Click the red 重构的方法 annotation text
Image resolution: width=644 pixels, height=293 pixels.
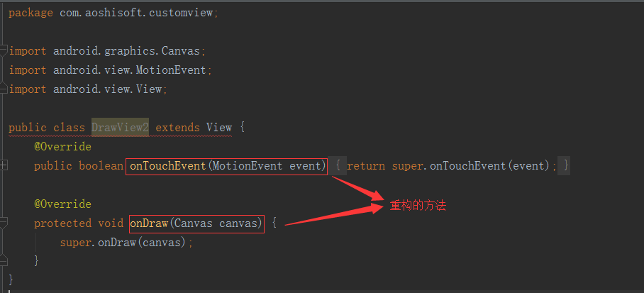pos(418,206)
